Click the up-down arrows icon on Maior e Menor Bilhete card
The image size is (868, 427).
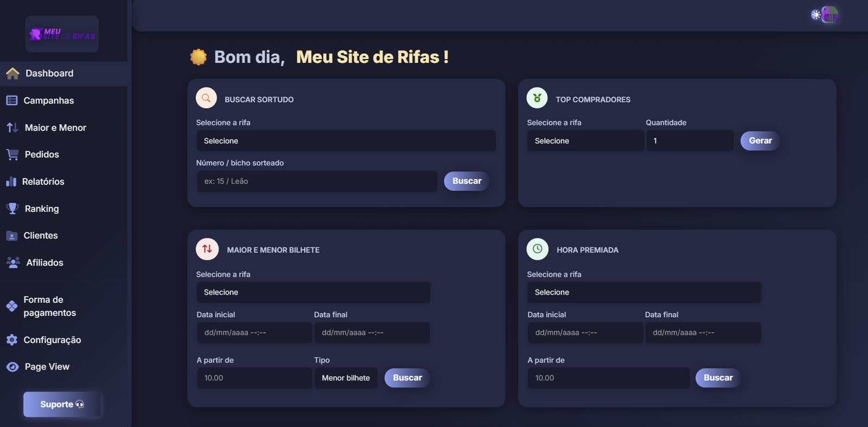(207, 249)
